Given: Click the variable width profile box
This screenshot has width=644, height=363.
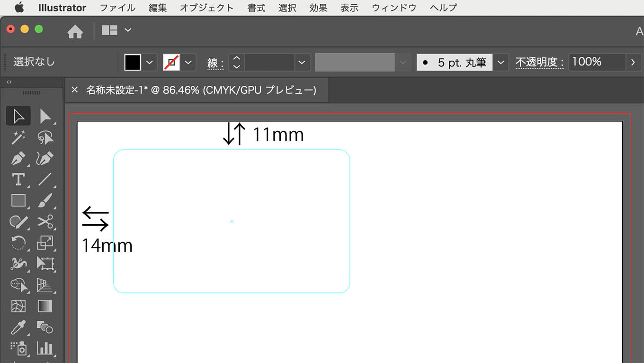Looking at the screenshot, I should point(355,63).
